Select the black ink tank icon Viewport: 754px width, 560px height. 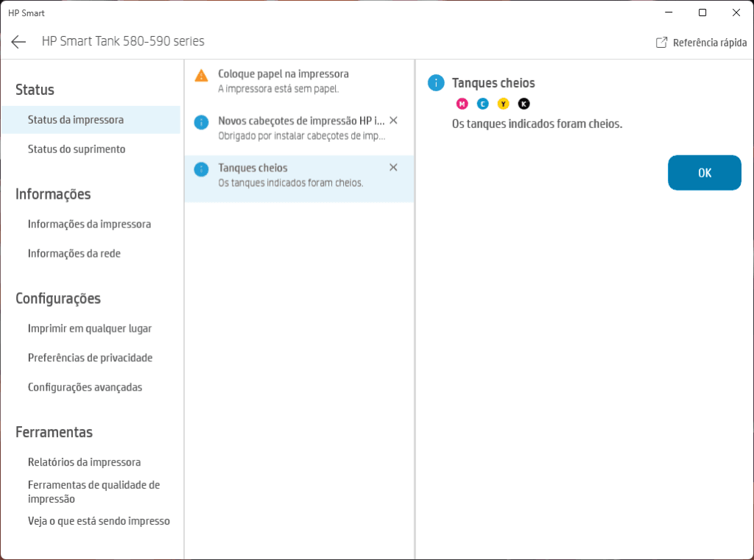[x=524, y=104]
